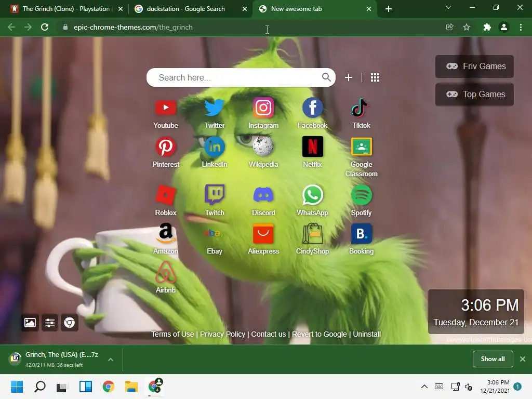The width and height of the screenshot is (532, 399).
Task: Open the Aliexpress shortcut icon
Action: click(x=263, y=233)
